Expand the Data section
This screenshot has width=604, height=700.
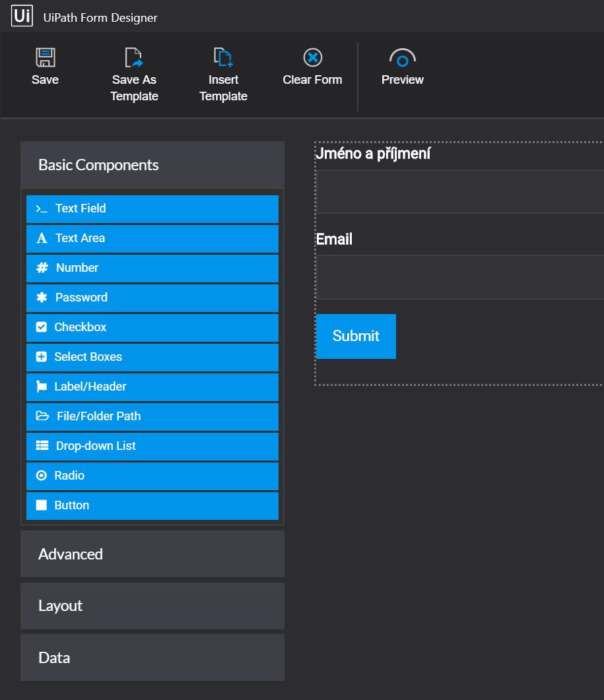pyautogui.click(x=152, y=658)
